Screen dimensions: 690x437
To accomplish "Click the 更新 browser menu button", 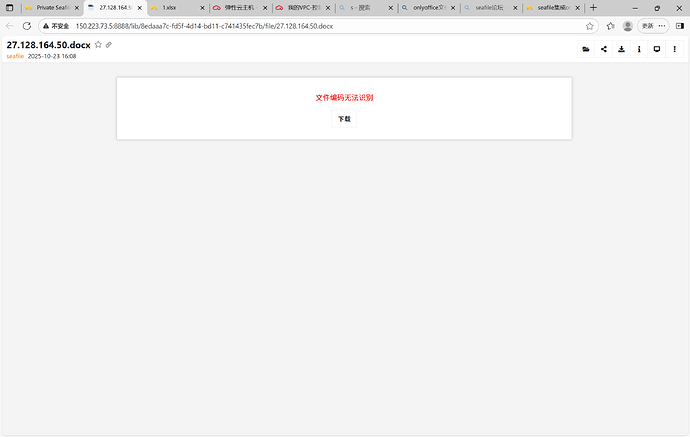I will coord(647,25).
